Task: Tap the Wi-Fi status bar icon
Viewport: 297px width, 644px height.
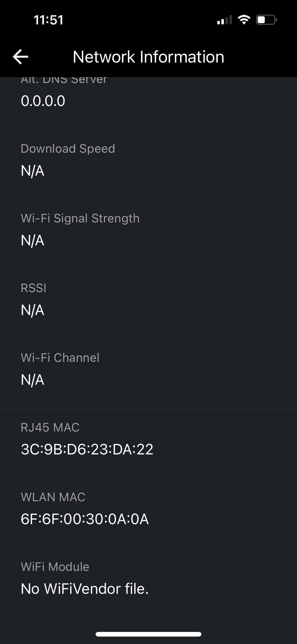Action: (244, 20)
